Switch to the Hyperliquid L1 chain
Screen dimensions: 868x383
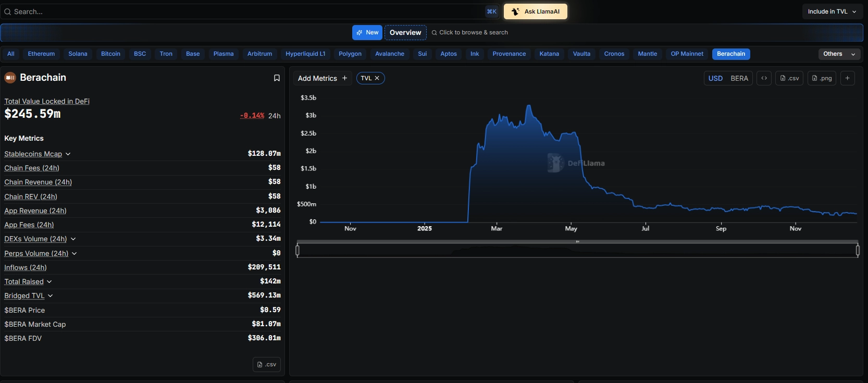coord(305,54)
